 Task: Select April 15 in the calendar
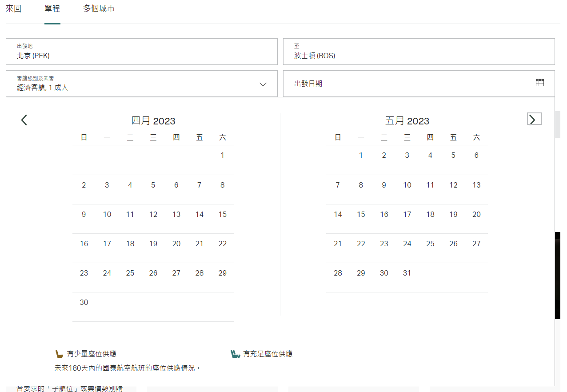223,215
